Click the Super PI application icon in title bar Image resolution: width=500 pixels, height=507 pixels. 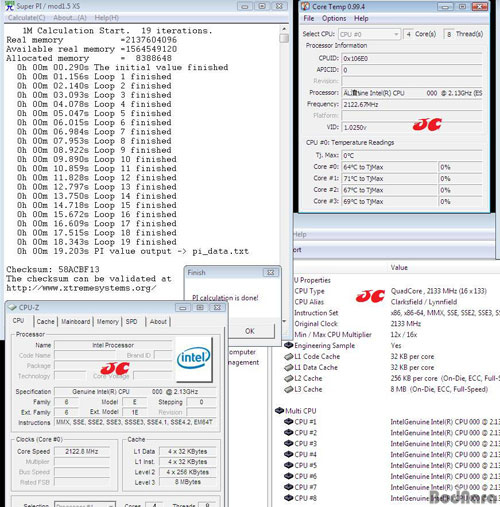[10, 6]
